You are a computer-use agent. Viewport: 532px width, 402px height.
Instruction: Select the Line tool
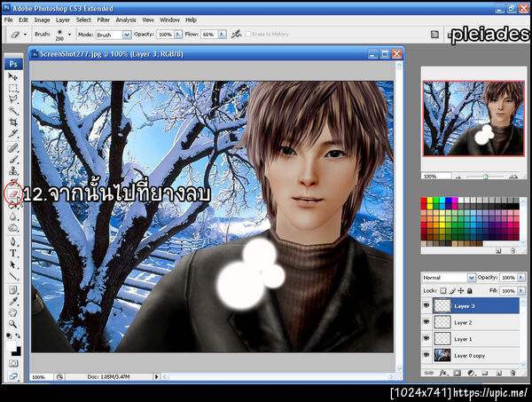click(13, 276)
